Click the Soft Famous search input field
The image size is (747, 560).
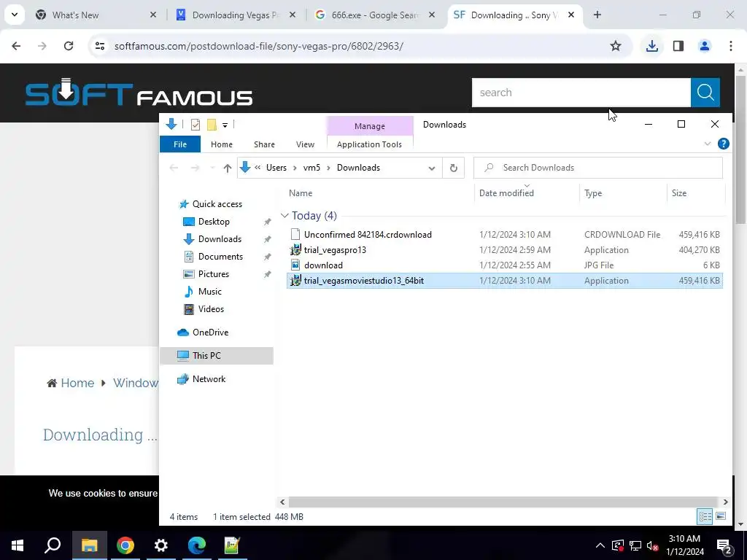[x=581, y=93]
